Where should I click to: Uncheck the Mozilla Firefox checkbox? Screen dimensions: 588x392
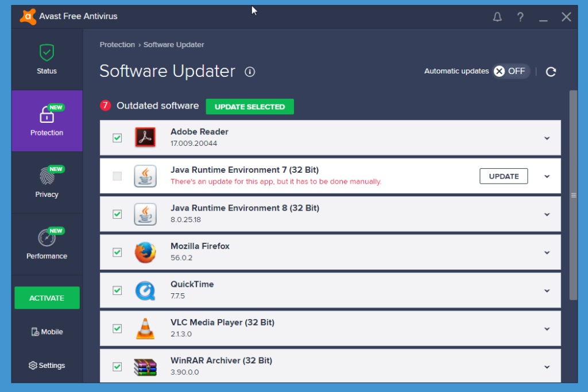[x=117, y=253]
